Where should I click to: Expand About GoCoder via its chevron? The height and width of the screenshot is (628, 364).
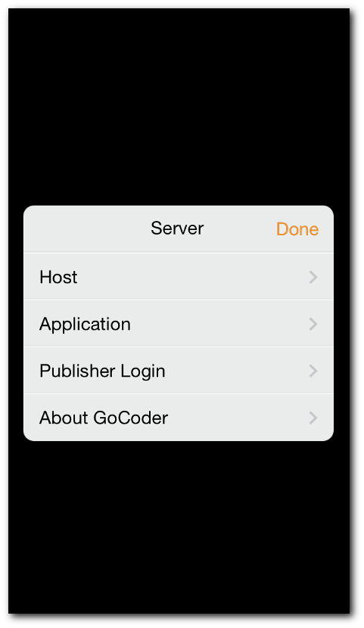click(x=313, y=418)
